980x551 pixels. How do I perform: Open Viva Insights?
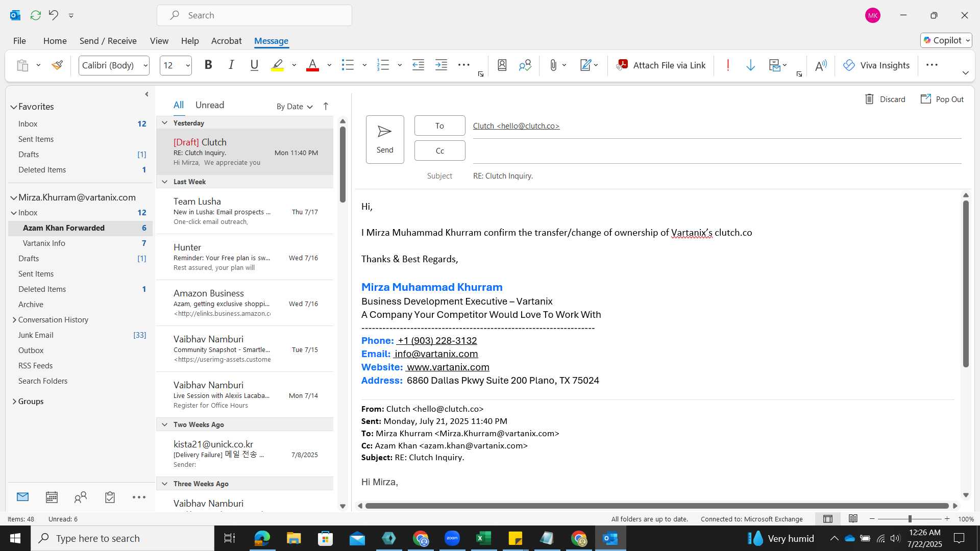[876, 65]
